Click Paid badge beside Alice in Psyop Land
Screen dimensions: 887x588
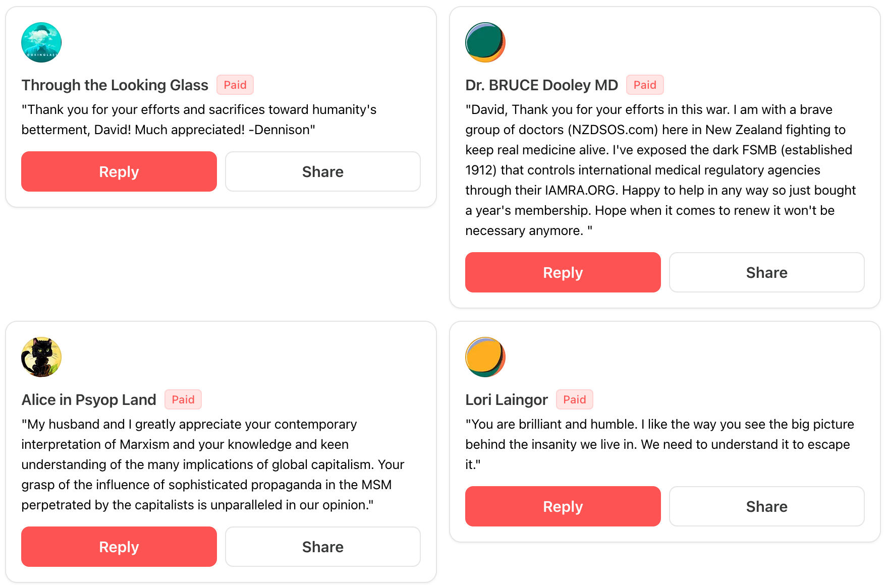183,399
